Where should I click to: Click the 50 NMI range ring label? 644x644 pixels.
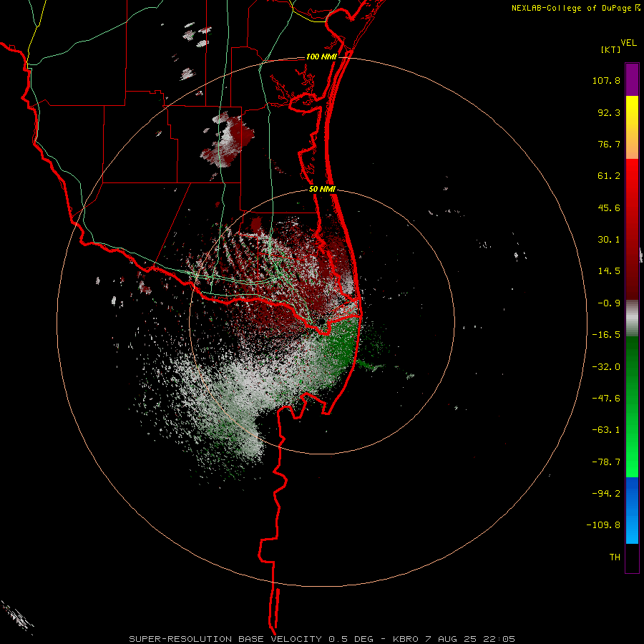pyautogui.click(x=322, y=190)
